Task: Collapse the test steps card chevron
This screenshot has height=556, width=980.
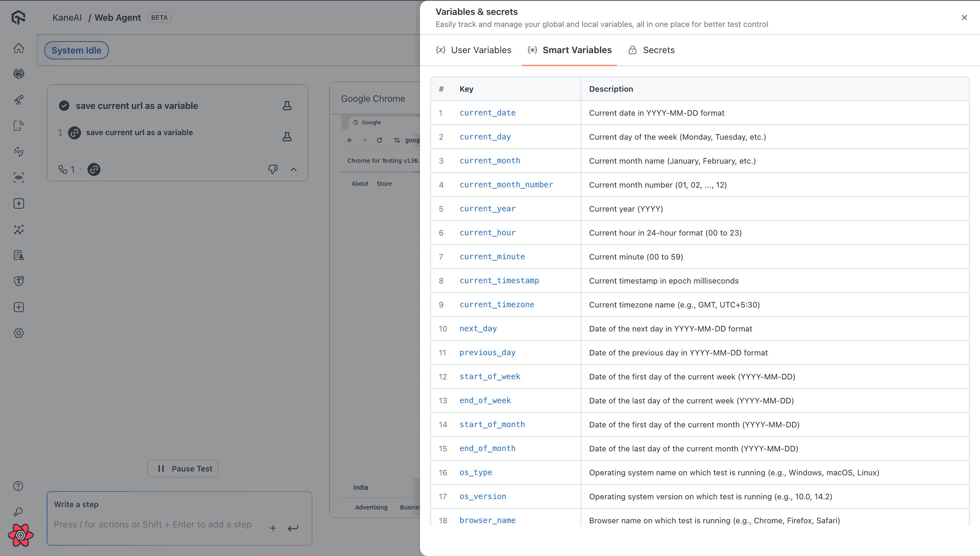Action: click(293, 169)
